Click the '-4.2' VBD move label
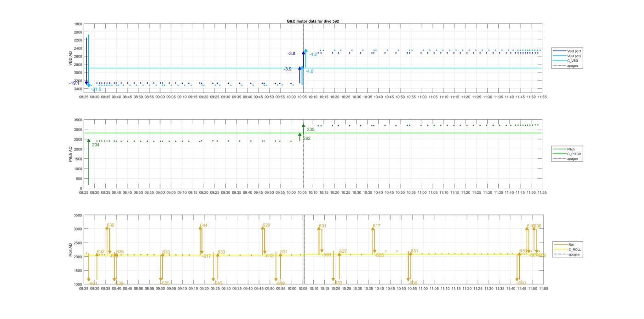 [313, 54]
